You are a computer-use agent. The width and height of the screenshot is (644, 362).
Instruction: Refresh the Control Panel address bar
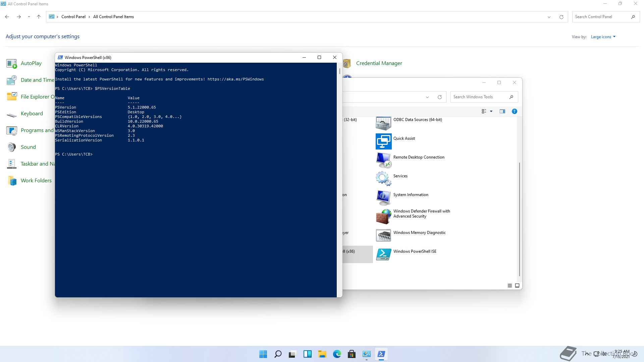click(x=561, y=17)
